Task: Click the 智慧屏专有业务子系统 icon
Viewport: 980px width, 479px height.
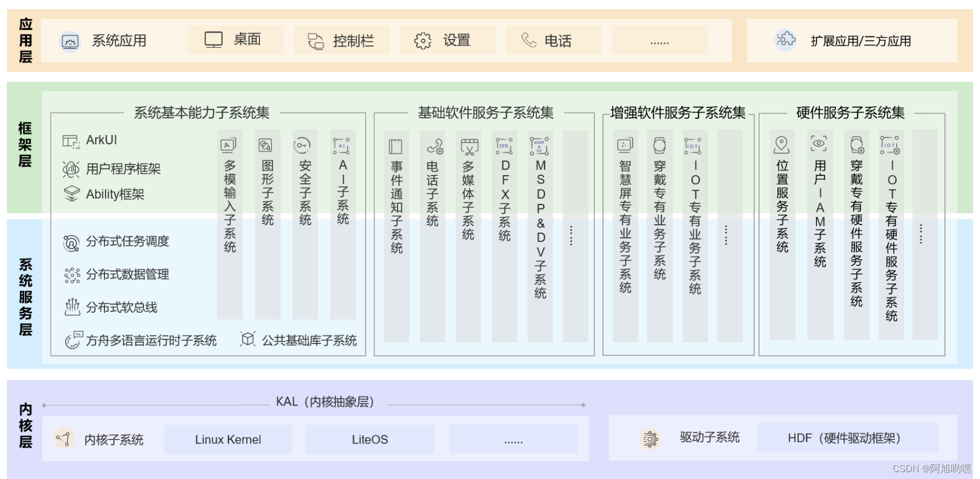Action: (x=625, y=145)
